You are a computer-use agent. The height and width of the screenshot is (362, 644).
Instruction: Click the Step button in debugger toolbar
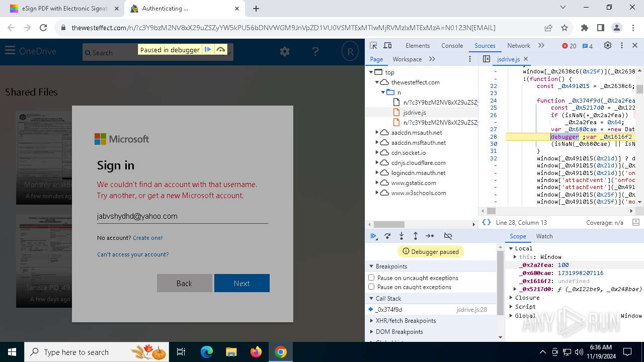(430, 236)
